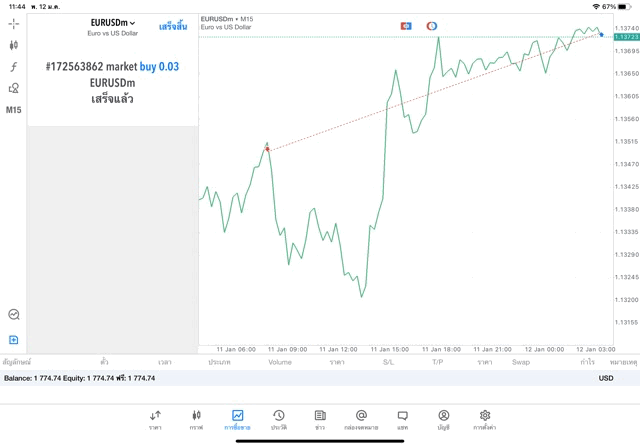Tap the battery indicator in status bar
The height and width of the screenshot is (447, 640).
[624, 7]
